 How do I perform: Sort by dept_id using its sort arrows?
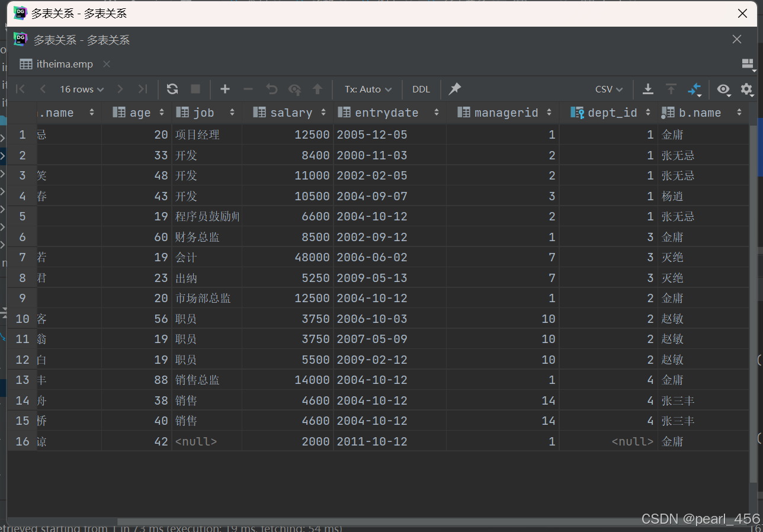coord(648,112)
